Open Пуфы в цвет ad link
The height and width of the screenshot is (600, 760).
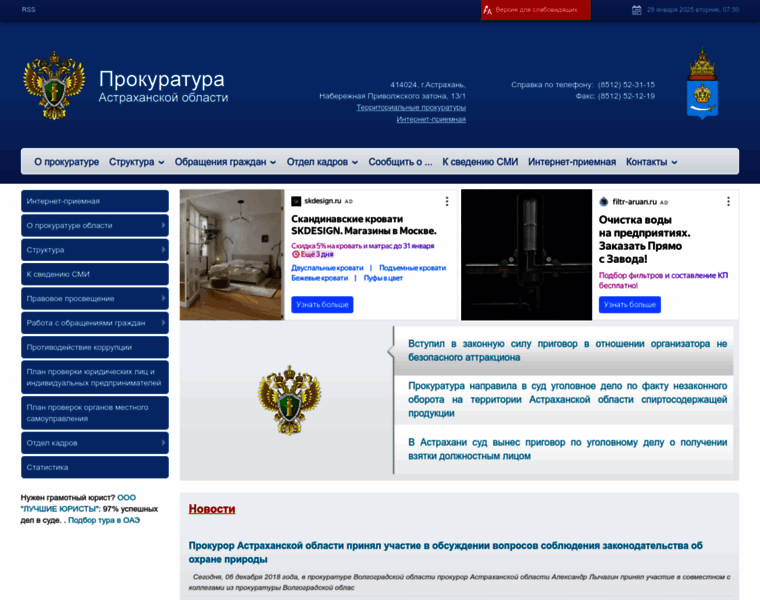click(x=383, y=278)
